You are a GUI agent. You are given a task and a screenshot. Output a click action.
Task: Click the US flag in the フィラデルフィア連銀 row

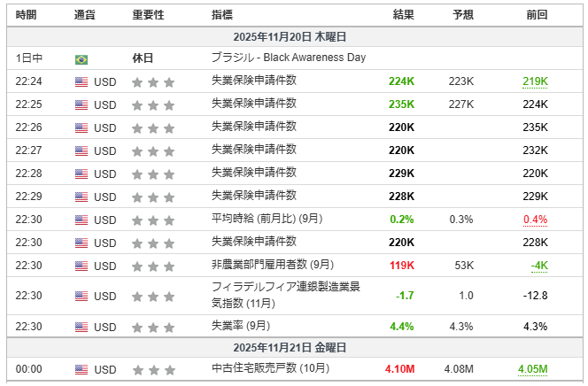(81, 296)
